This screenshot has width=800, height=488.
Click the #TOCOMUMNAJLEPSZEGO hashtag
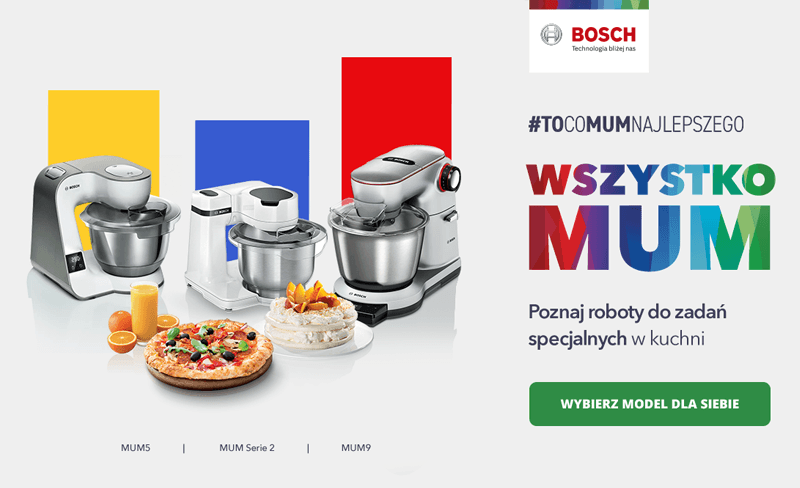(636, 124)
